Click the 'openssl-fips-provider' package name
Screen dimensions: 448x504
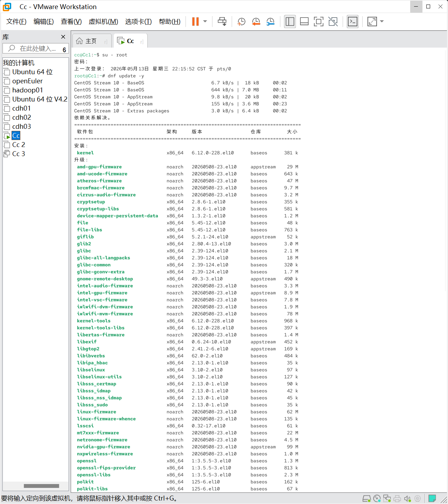[106, 468]
